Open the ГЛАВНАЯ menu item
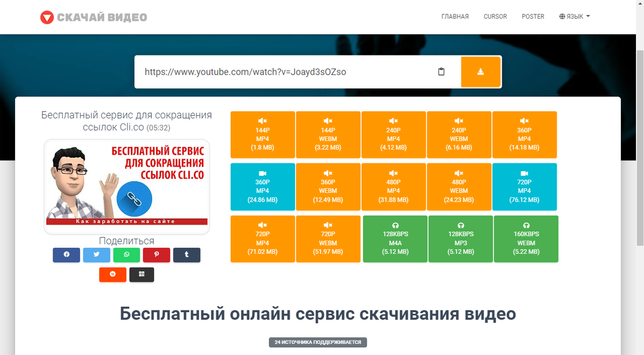The image size is (644, 355). (x=455, y=17)
